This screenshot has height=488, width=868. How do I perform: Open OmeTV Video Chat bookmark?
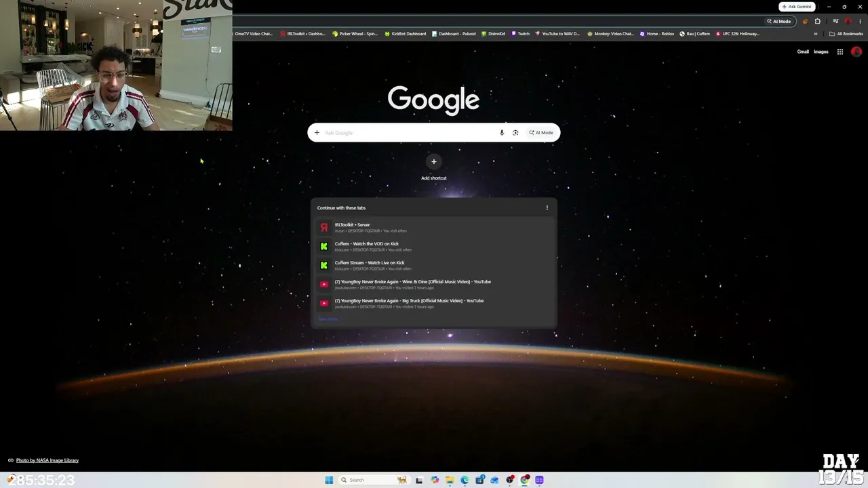pyautogui.click(x=253, y=34)
